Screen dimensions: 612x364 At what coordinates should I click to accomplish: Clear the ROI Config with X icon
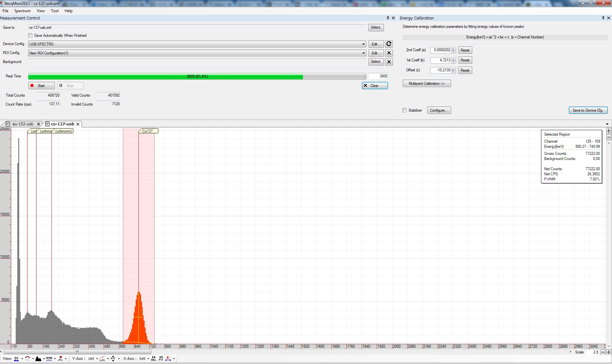point(389,53)
